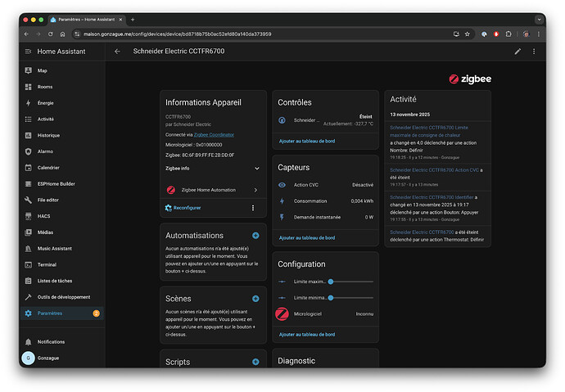Open the Micrologiciel update entity
The width and height of the screenshot is (565, 392).
click(325, 314)
